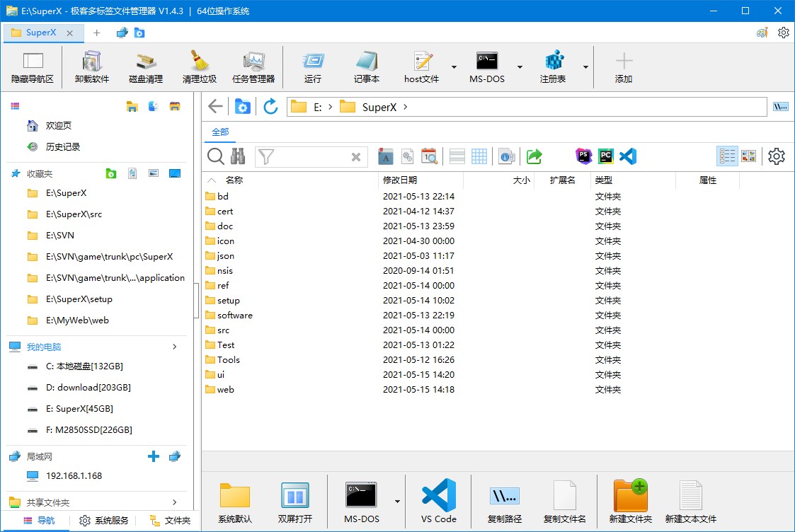Open settings gear in title area

point(784,33)
